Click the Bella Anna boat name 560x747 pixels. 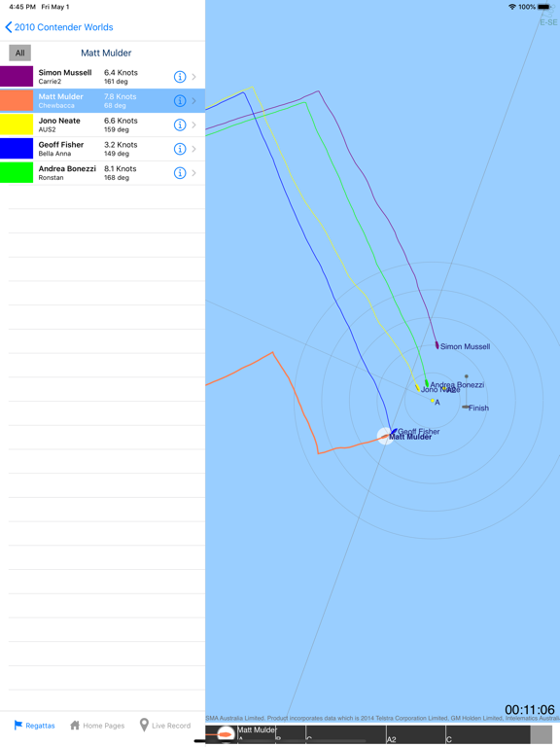point(54,154)
